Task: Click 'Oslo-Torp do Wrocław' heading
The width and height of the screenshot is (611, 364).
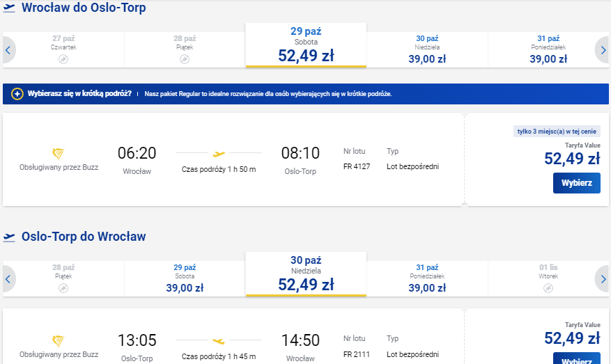Action: point(84,237)
